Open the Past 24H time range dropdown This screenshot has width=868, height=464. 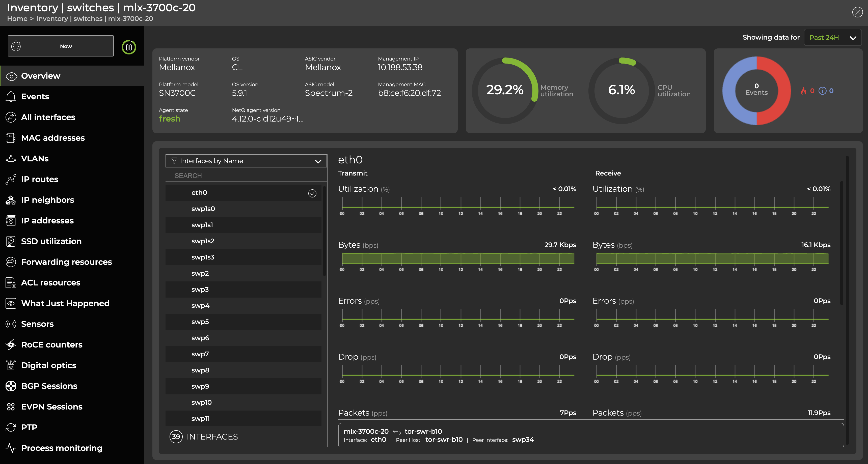point(832,37)
